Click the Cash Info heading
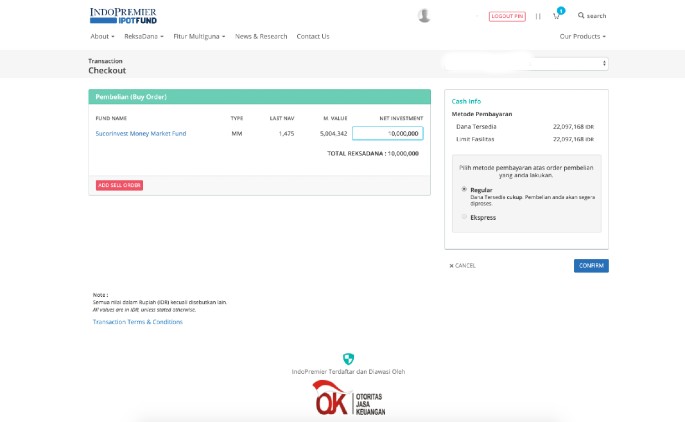This screenshot has height=422, width=685. click(466, 101)
